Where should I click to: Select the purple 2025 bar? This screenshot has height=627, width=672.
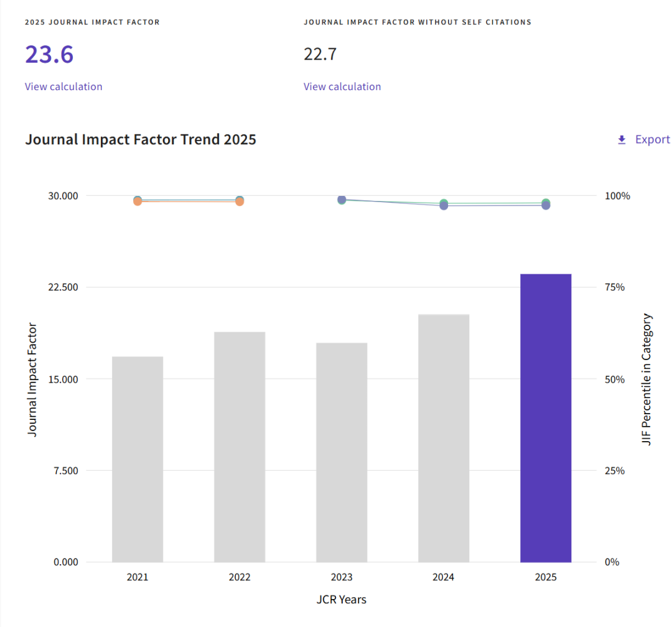pyautogui.click(x=546, y=418)
